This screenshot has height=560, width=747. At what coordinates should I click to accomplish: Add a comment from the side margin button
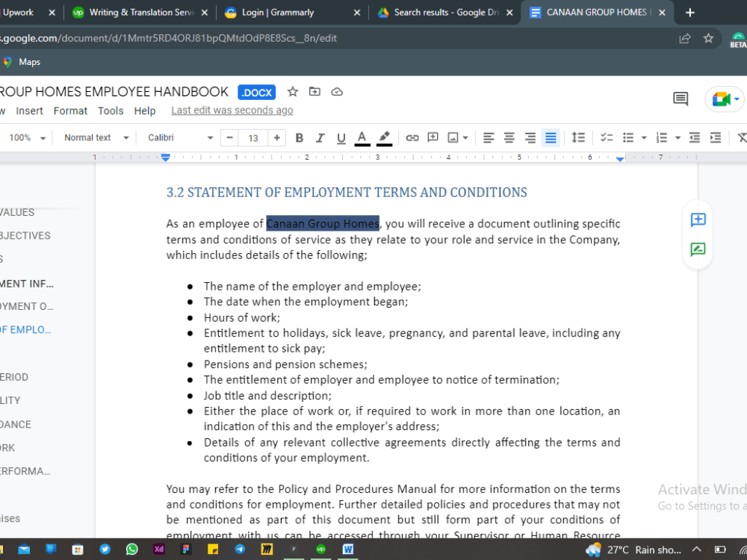[698, 220]
